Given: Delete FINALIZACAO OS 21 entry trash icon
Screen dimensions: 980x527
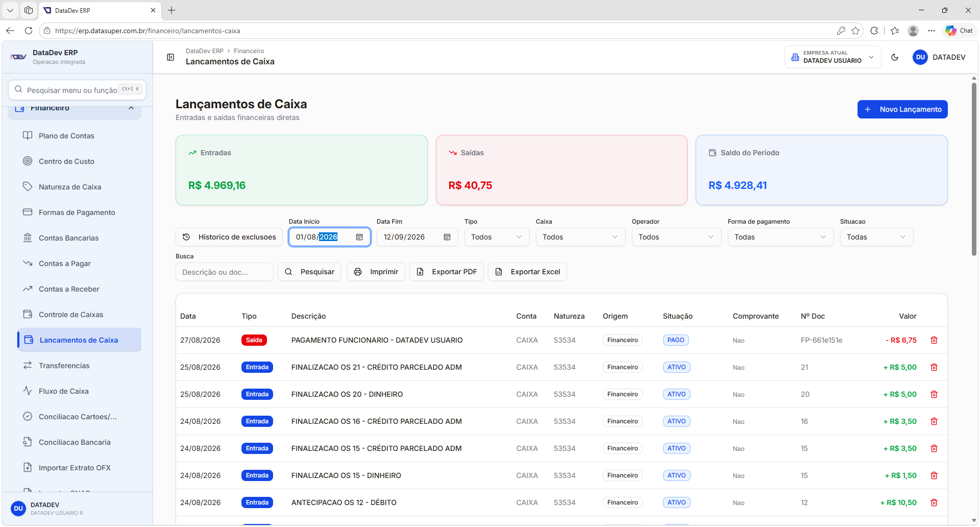Looking at the screenshot, I should coord(934,367).
